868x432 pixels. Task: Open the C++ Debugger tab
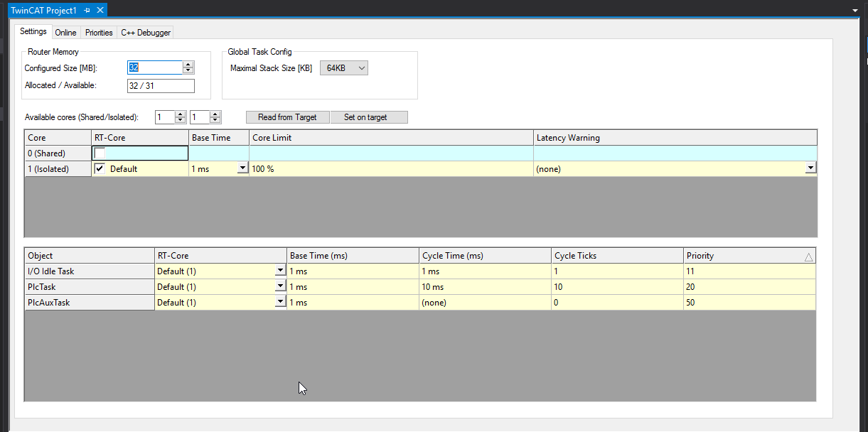(145, 33)
